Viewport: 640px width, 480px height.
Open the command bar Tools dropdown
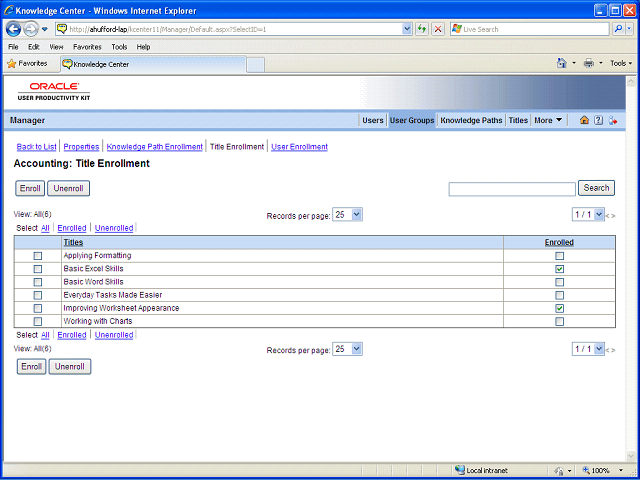(621, 63)
